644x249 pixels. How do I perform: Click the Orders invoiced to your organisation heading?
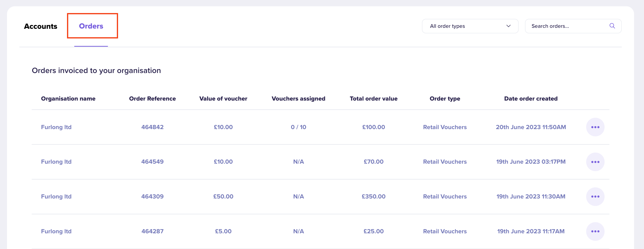coord(96,71)
